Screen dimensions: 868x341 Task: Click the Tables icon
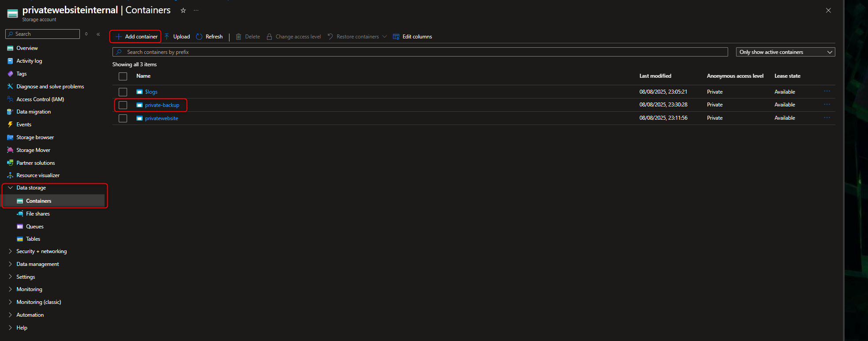20,239
